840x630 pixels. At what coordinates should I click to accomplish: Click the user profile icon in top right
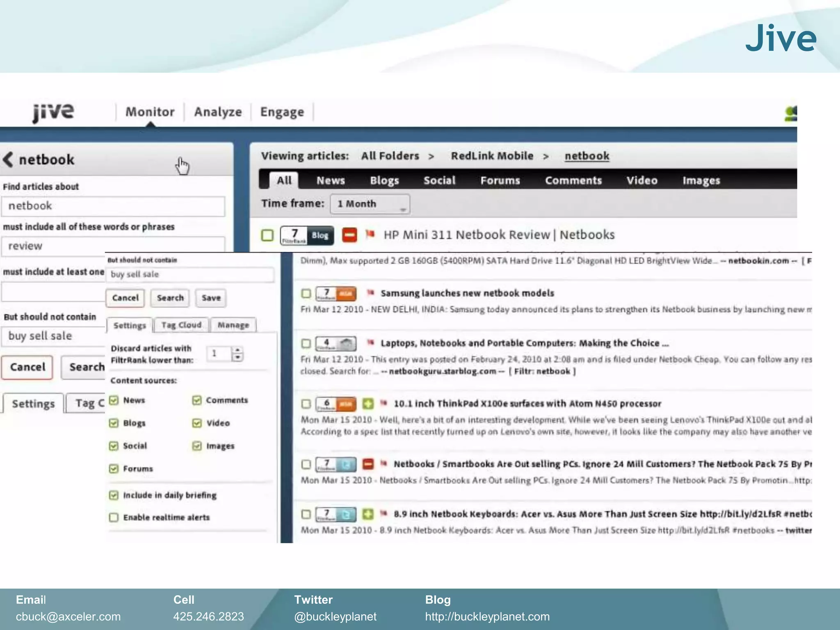coord(791,114)
